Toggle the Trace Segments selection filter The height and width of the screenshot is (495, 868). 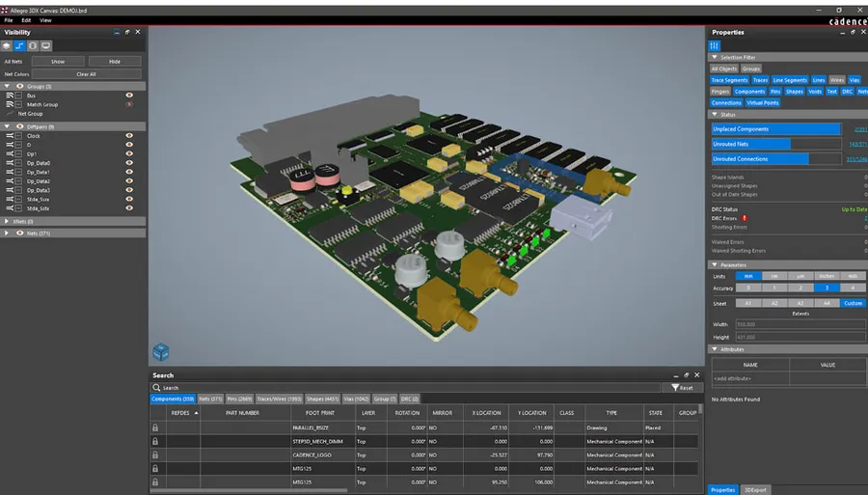[729, 80]
